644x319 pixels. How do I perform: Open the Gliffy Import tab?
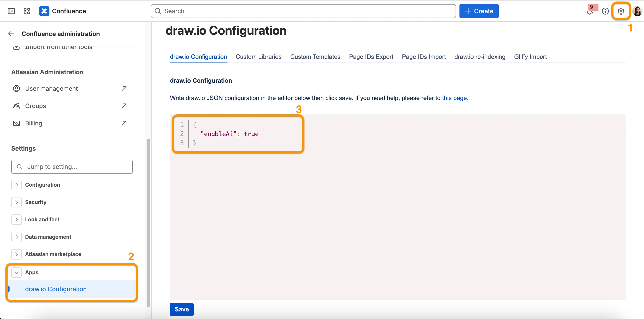(x=530, y=57)
